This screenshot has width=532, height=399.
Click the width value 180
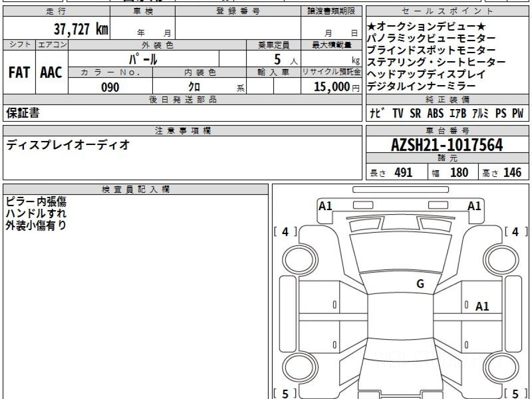tap(459, 172)
